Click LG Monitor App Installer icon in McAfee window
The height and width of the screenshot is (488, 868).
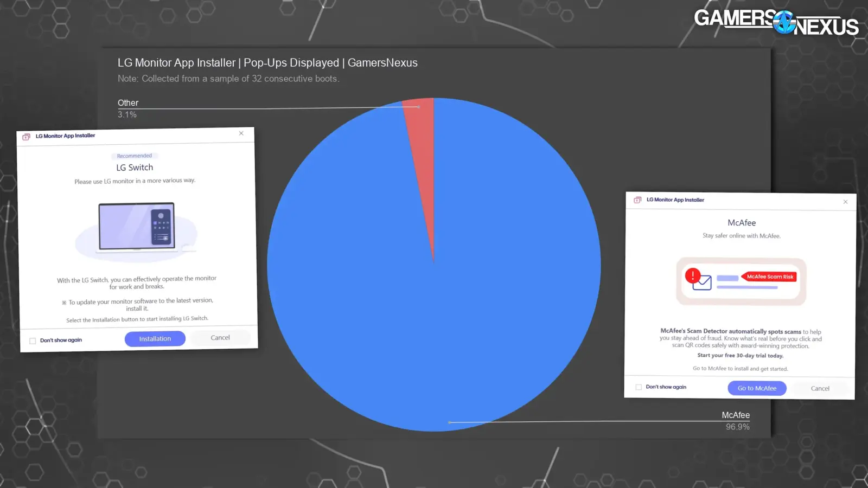(637, 200)
